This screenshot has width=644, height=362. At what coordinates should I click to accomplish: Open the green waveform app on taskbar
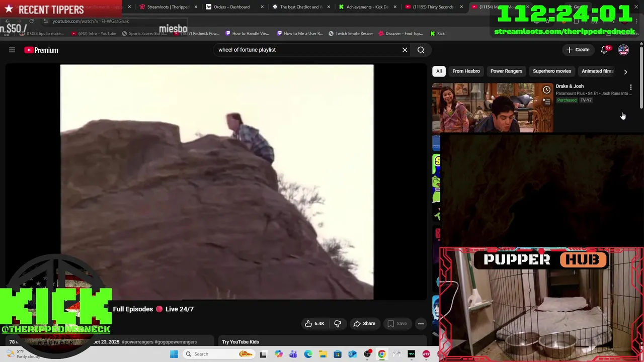pos(412,354)
